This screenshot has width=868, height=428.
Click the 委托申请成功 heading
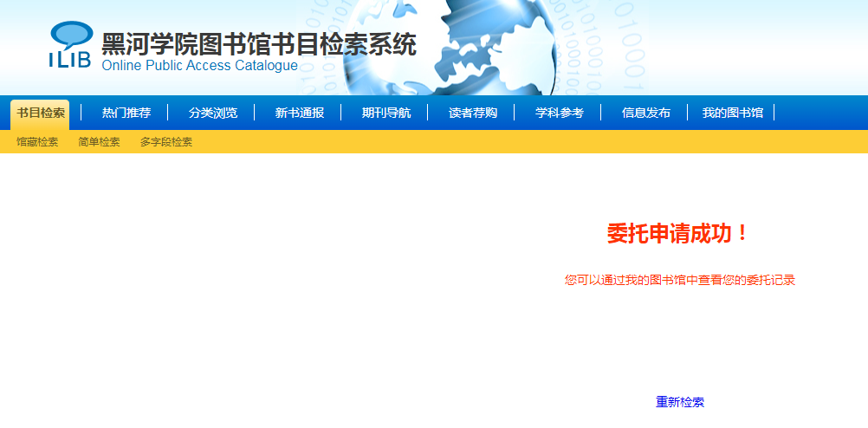point(678,234)
